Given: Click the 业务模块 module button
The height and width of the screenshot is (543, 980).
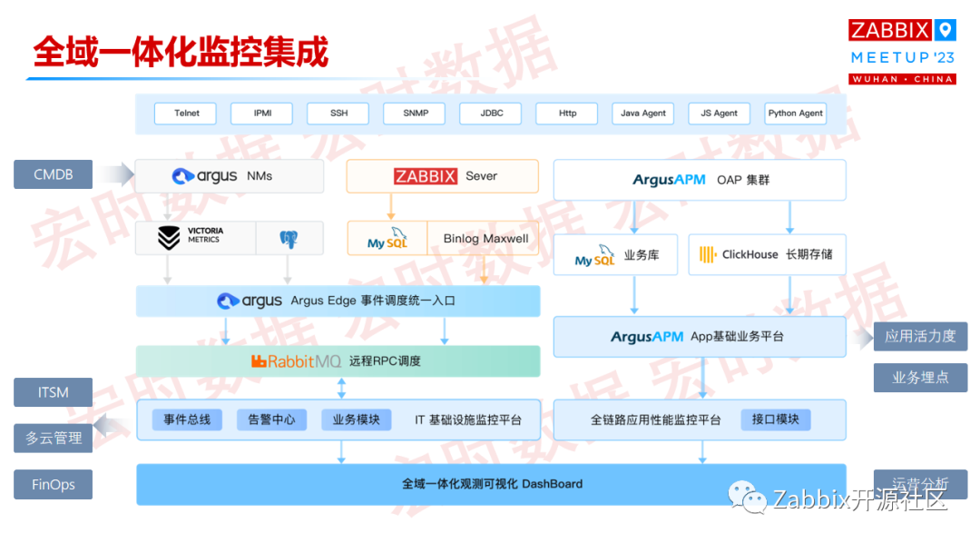Looking at the screenshot, I should click(x=356, y=420).
